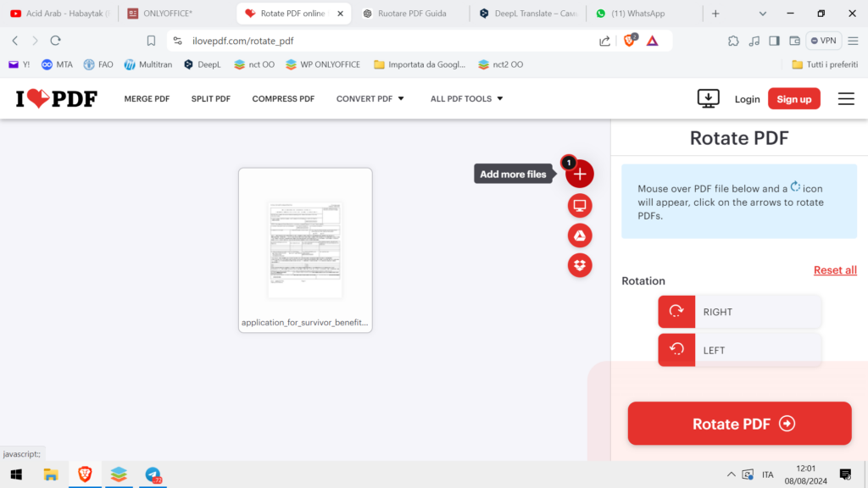Open the browser tabs chevron dropdown

[x=761, y=13]
